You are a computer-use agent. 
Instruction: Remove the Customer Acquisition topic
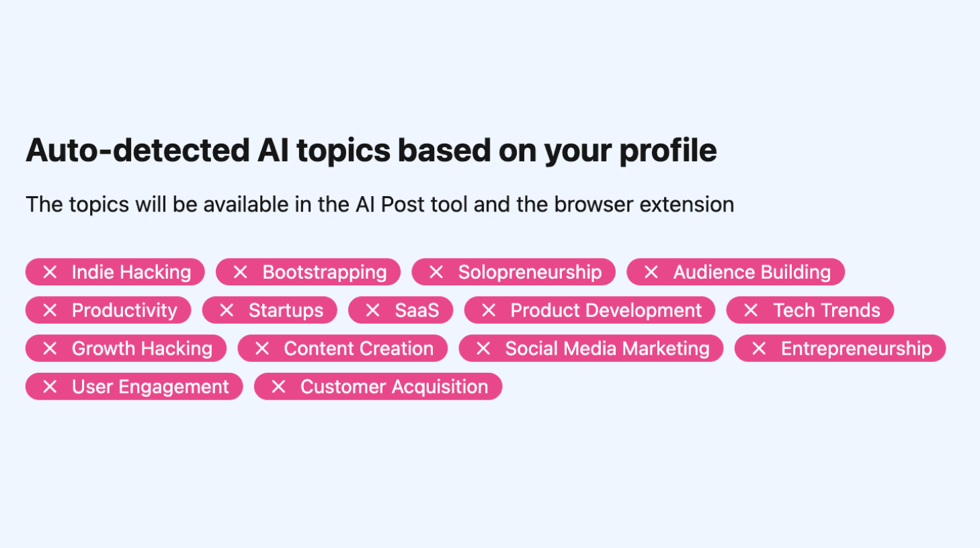(x=279, y=387)
